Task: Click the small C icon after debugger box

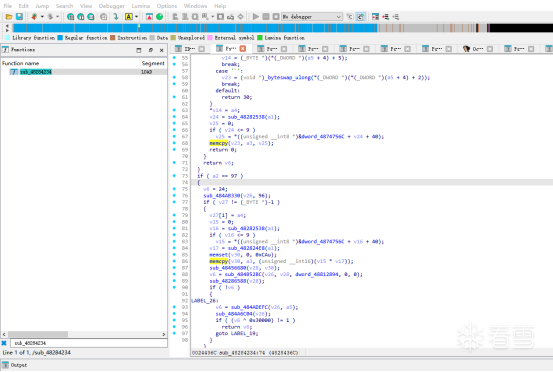Action: (x=350, y=17)
